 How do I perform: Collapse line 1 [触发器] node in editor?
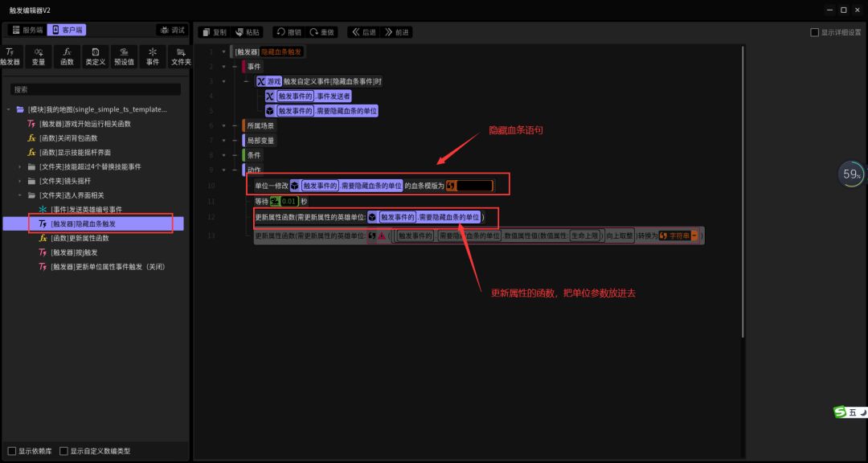(x=223, y=52)
